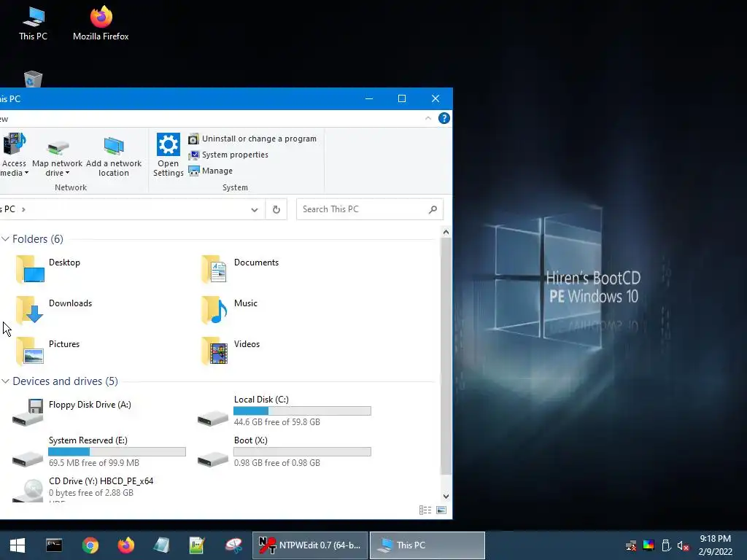Expand the Access media dropdown arrow
The width and height of the screenshot is (747, 560).
(26, 173)
